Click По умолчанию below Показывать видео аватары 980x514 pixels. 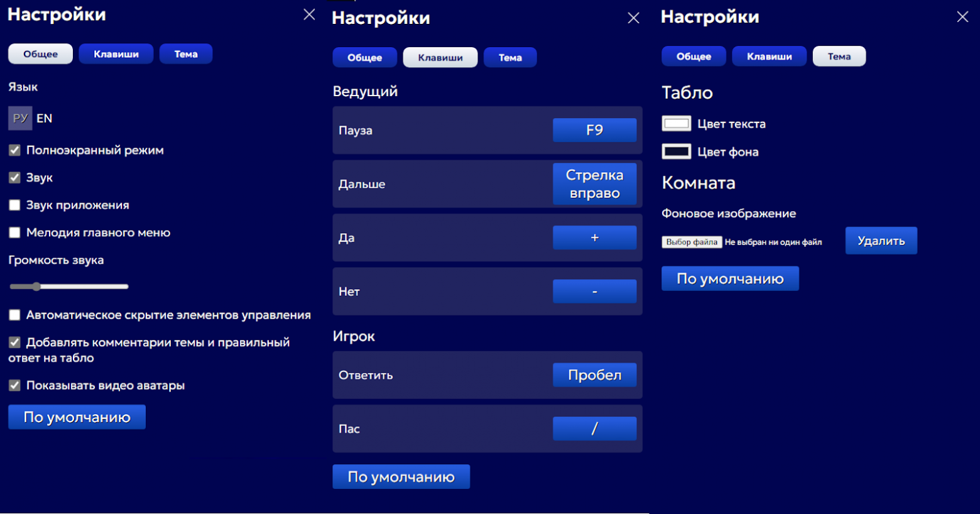77,417
